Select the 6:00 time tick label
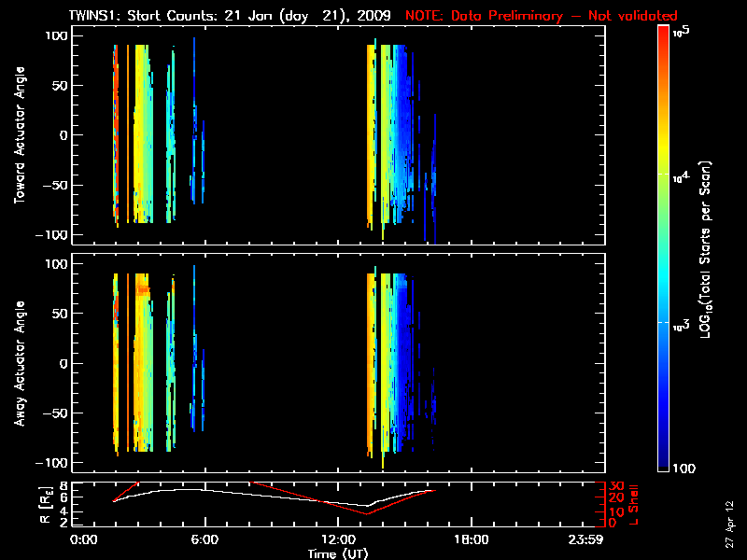Image resolution: width=747 pixels, height=560 pixels. click(204, 539)
